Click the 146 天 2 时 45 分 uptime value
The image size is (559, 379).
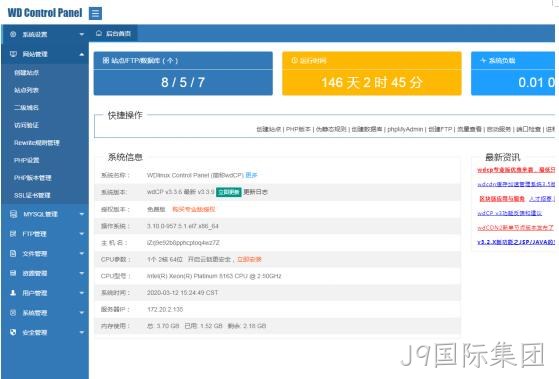click(x=372, y=82)
